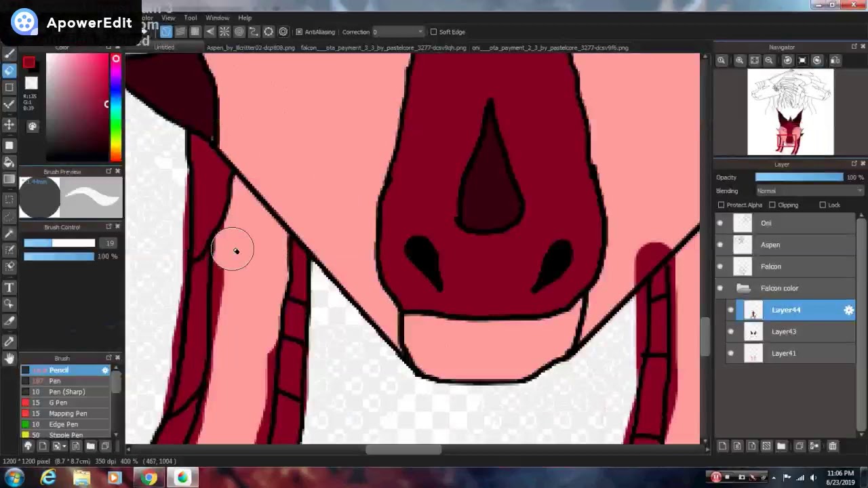This screenshot has height=488, width=868.
Task: Switch to the Untitled tab
Action: [x=164, y=47]
